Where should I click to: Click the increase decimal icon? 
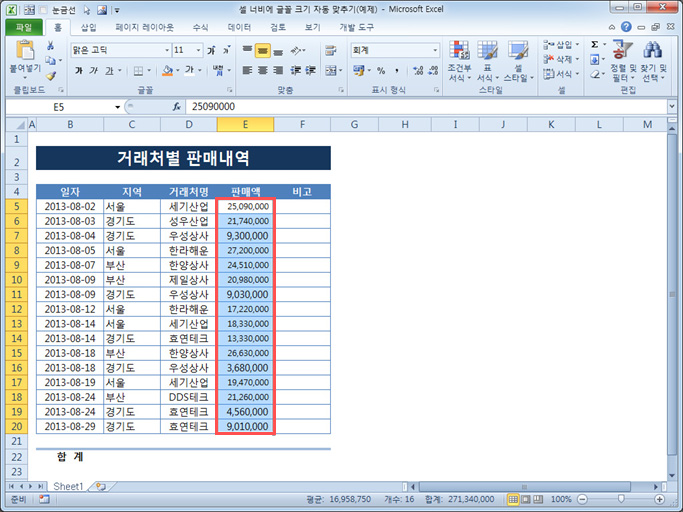418,70
